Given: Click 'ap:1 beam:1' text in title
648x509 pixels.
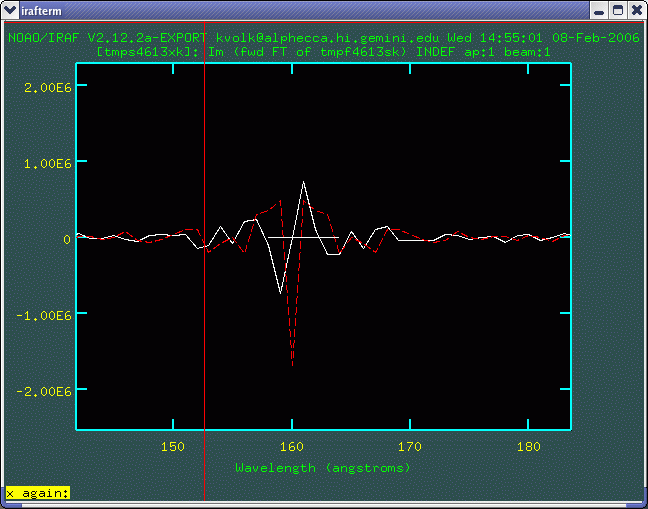Looking at the screenshot, I should tap(507, 52).
